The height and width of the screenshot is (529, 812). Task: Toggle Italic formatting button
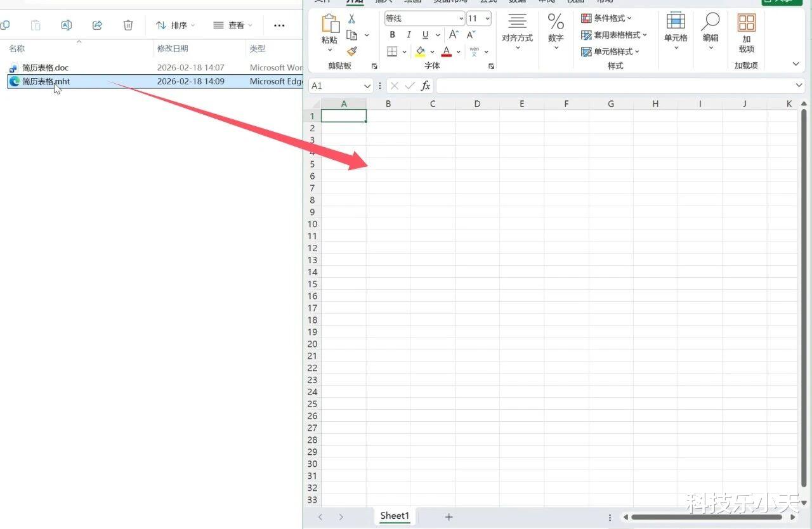(409, 35)
